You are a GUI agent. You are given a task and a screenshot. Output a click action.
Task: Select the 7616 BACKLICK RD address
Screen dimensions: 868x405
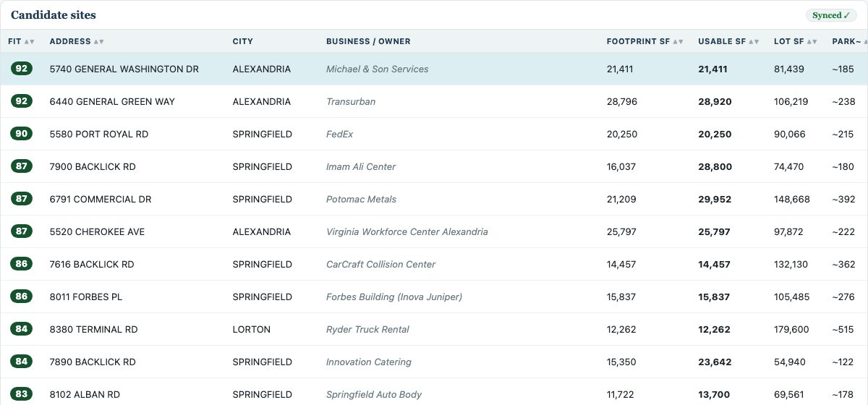[x=92, y=265]
